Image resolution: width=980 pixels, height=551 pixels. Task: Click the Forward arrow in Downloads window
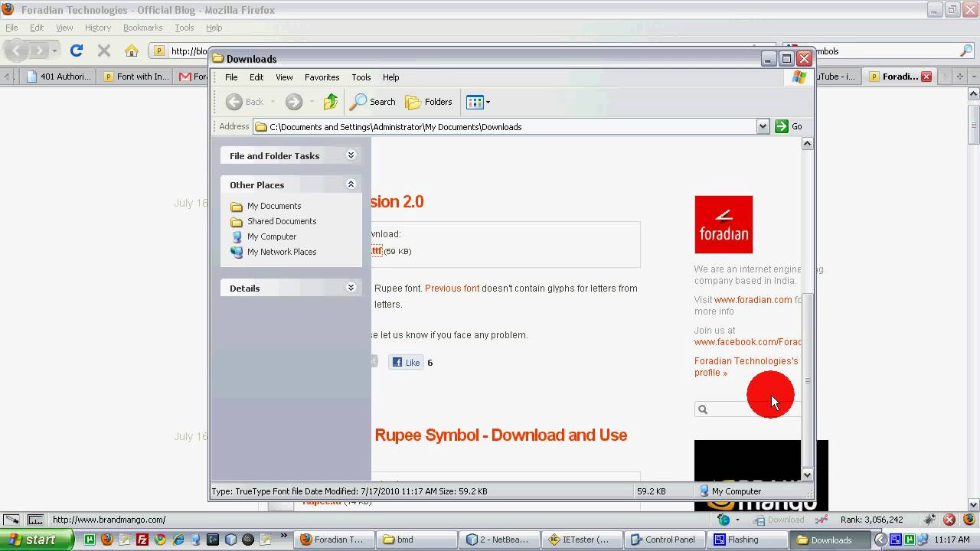(294, 102)
